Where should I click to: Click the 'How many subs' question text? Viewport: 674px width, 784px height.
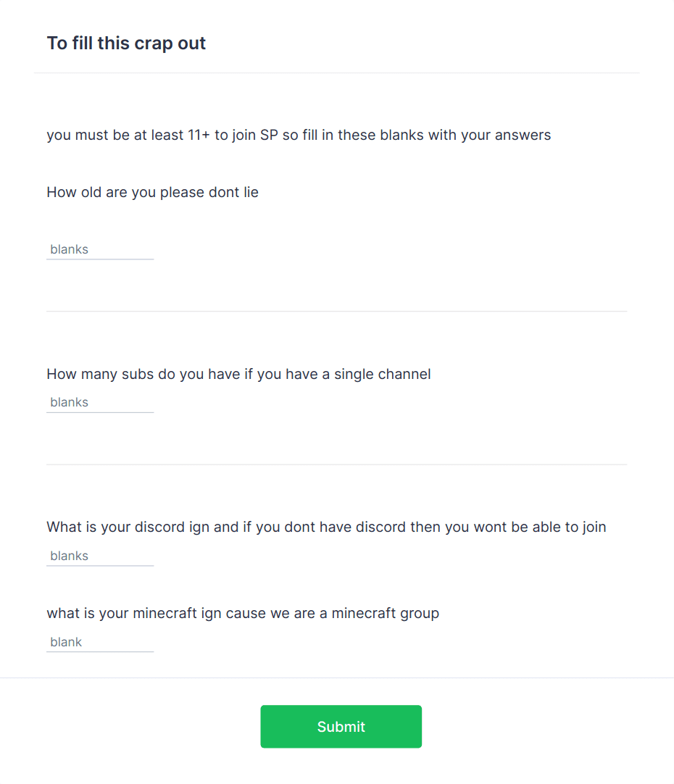click(238, 375)
